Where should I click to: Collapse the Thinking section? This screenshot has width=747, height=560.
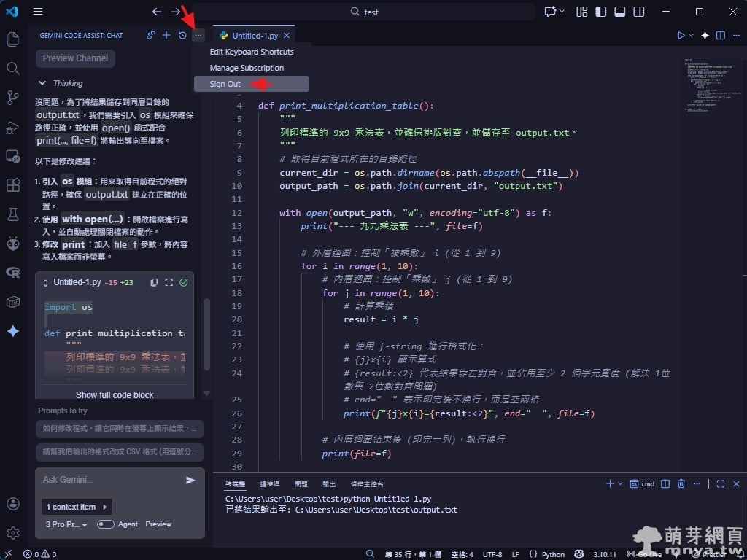(x=42, y=83)
